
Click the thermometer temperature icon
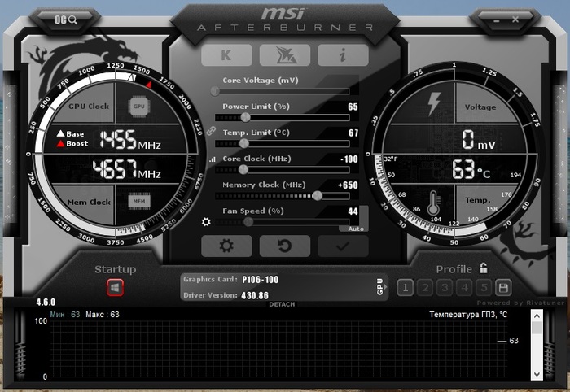(434, 203)
